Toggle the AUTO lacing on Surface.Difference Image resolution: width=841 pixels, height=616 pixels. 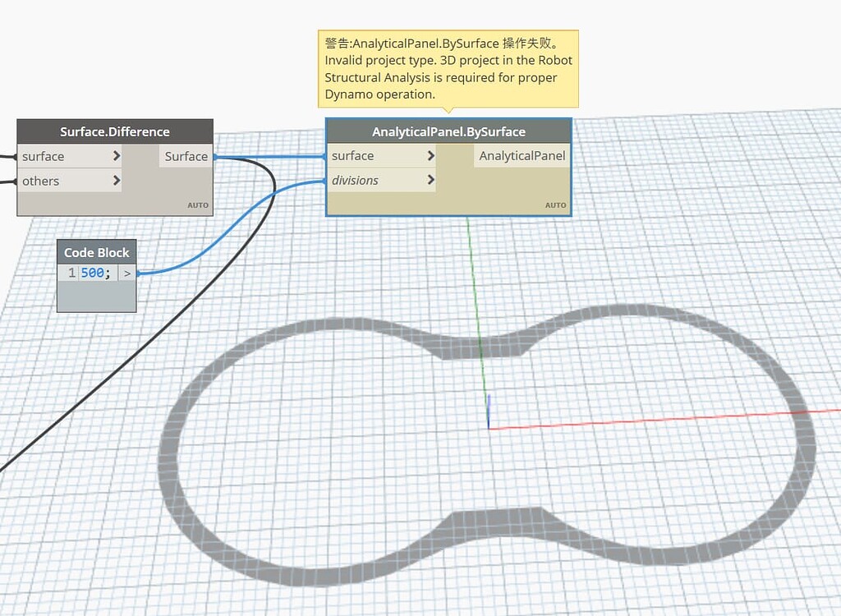tap(198, 205)
